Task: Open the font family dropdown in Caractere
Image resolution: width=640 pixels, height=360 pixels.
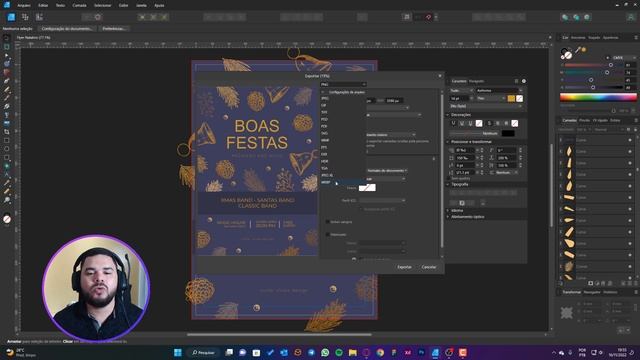Action: click(x=499, y=91)
